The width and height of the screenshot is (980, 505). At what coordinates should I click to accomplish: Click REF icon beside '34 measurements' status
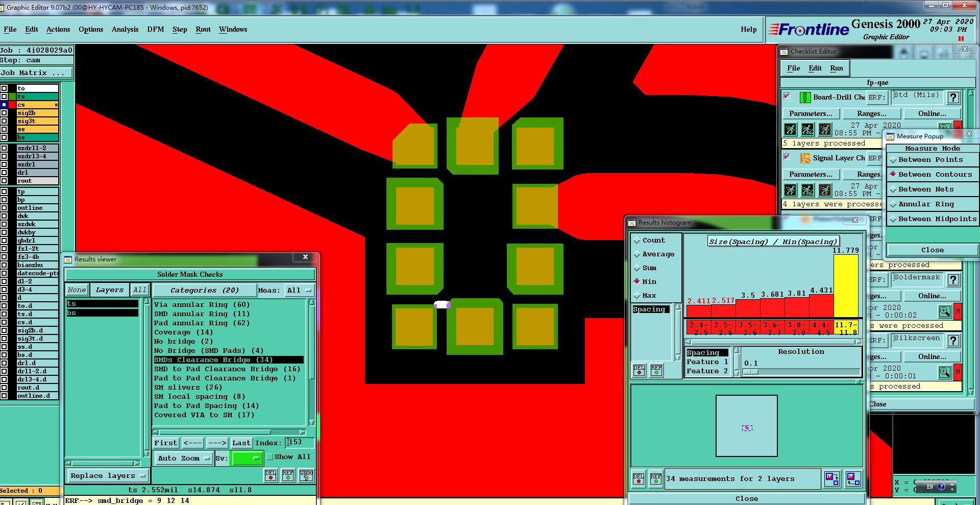coord(656,478)
